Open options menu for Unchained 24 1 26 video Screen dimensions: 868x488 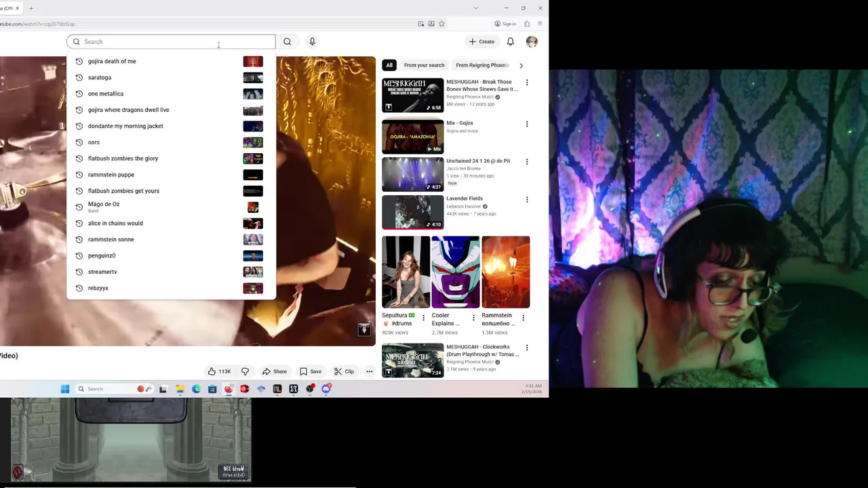[527, 161]
